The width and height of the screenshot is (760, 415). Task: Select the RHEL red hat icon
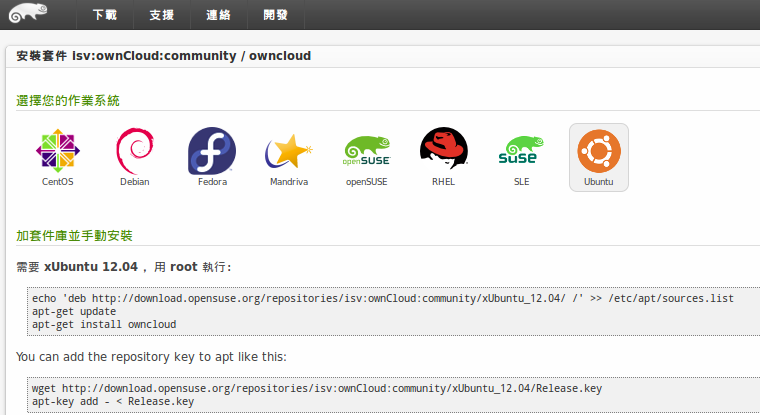(443, 148)
